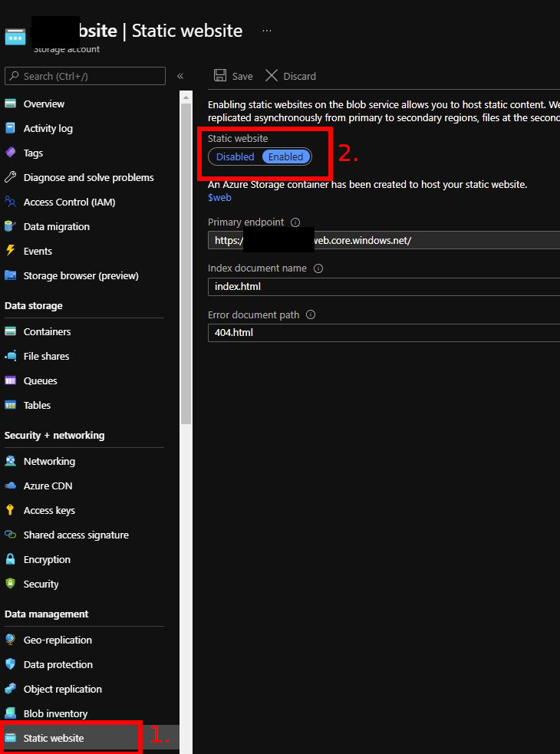Open the more options ellipsis in header
The image size is (560, 754).
click(267, 31)
